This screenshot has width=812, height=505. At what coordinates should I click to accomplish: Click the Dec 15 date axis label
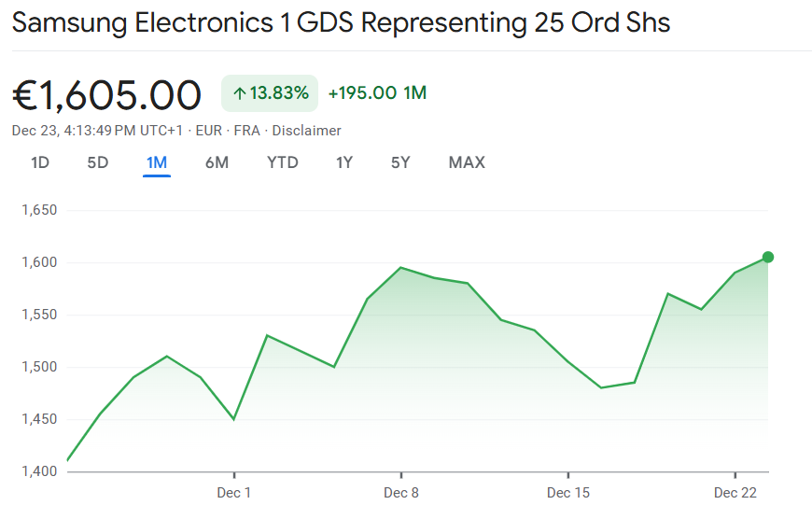(568, 492)
